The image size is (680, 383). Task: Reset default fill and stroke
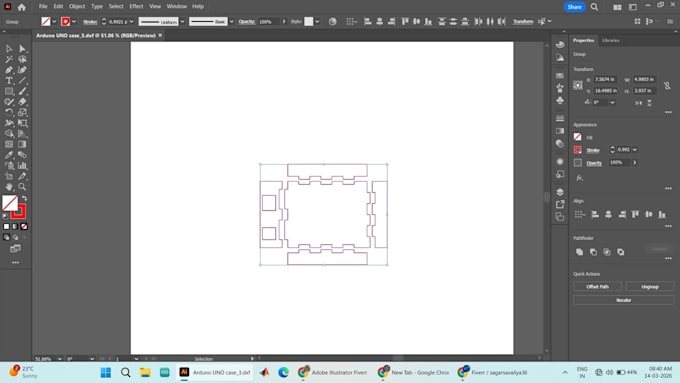pos(5,216)
